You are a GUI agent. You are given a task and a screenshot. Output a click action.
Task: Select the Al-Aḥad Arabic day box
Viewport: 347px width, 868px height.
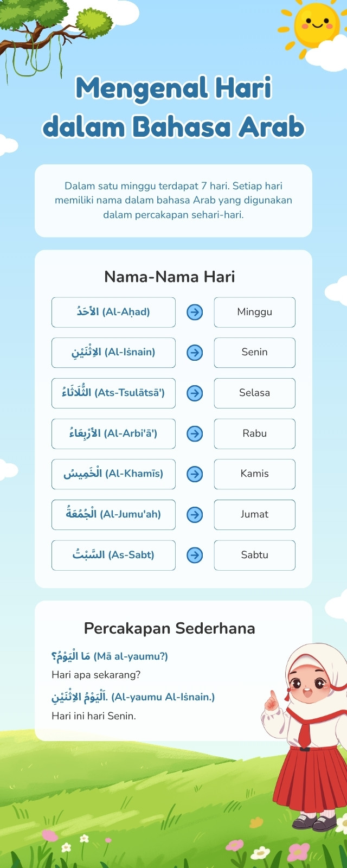(113, 312)
